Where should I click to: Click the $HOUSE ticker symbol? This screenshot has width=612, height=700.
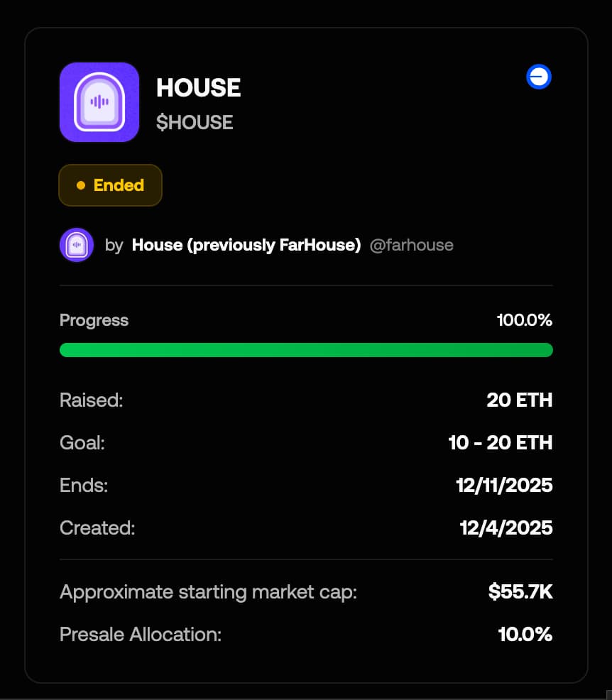195,122
